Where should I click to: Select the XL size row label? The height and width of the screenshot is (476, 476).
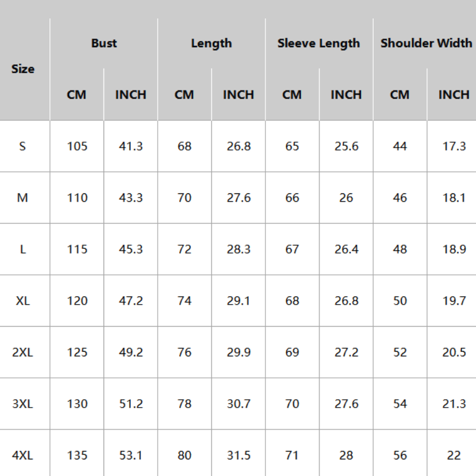coord(23,301)
